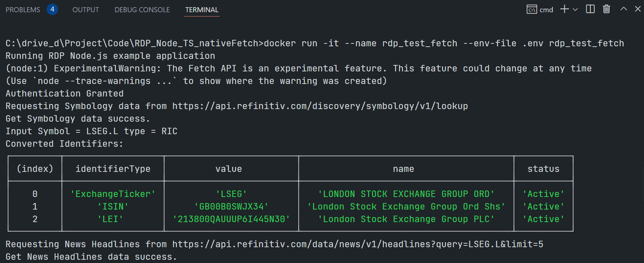The image size is (644, 263).
Task: Click the value column header
Action: click(x=229, y=169)
